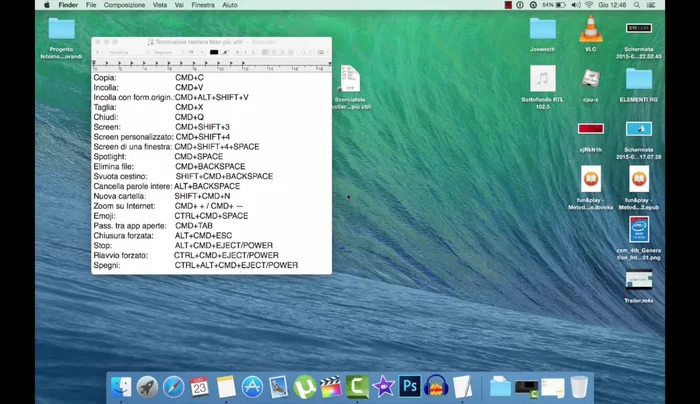Launch Final Cut Pro from Dock
700x404 pixels.
pyautogui.click(x=331, y=386)
